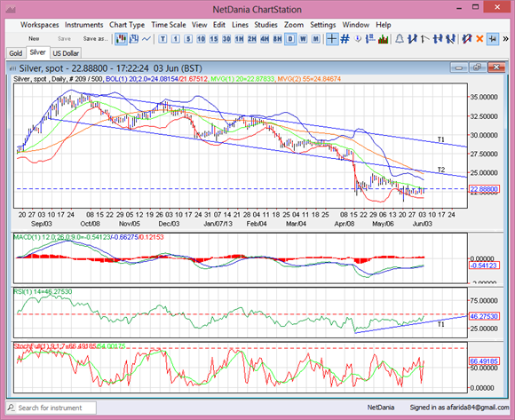Open the Window menu
Image resolution: width=515 pixels, height=420 pixels.
[356, 25]
